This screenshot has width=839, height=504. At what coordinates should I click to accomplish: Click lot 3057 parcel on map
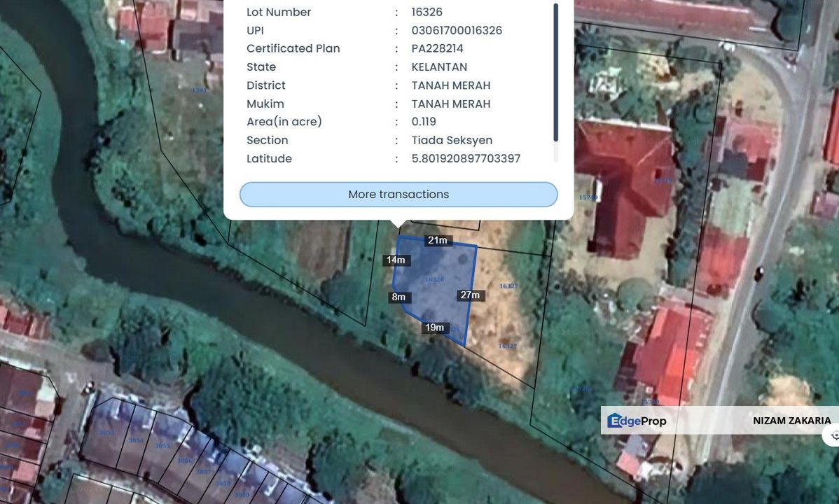point(203,471)
